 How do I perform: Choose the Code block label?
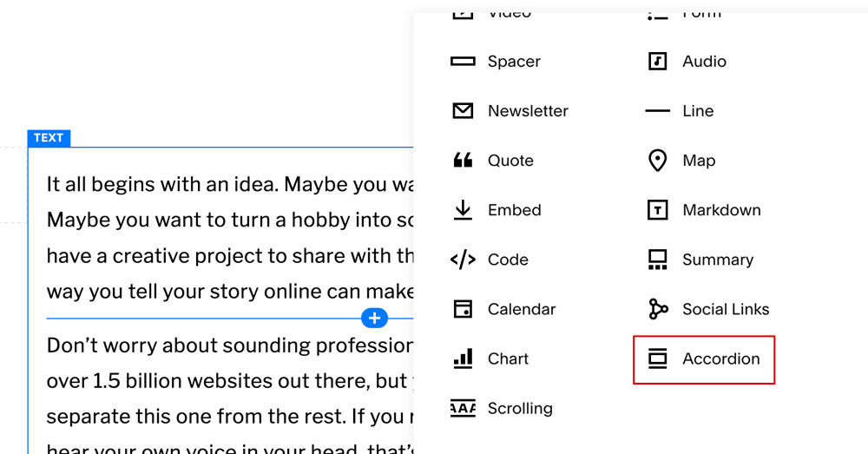point(508,260)
